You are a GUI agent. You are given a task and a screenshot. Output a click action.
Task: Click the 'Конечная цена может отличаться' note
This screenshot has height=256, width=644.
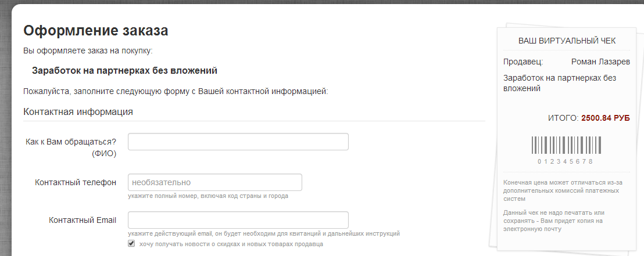pyautogui.click(x=561, y=190)
